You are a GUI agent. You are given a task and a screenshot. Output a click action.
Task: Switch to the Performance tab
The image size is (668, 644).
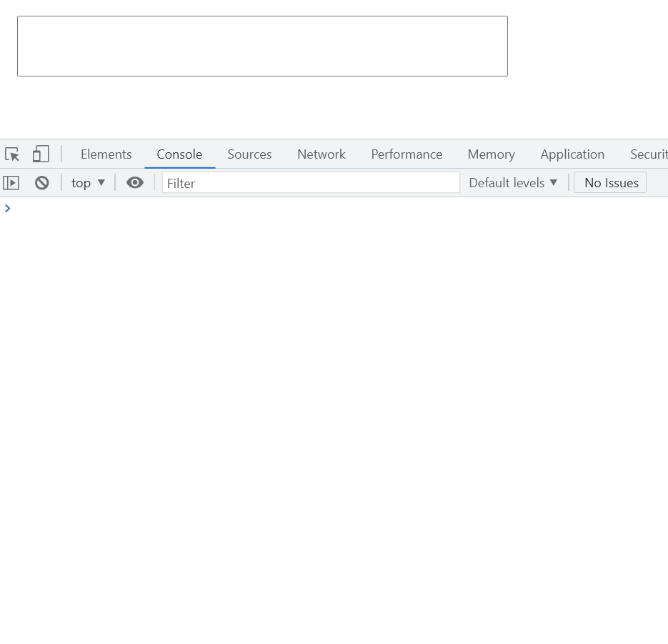pos(407,154)
